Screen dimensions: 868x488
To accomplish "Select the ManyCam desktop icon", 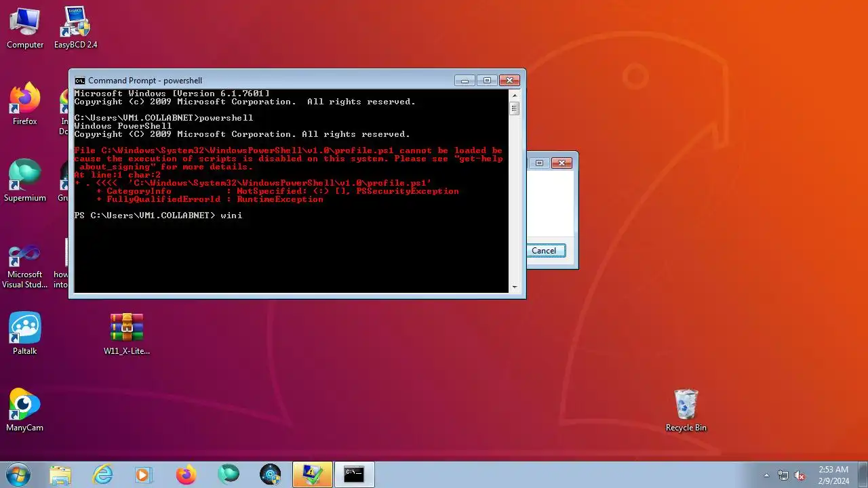I will pos(25,411).
